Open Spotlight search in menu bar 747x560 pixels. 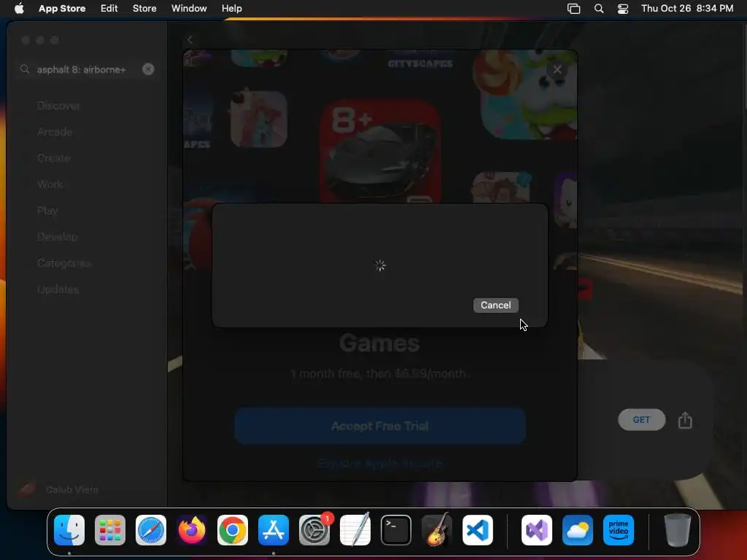click(x=599, y=9)
